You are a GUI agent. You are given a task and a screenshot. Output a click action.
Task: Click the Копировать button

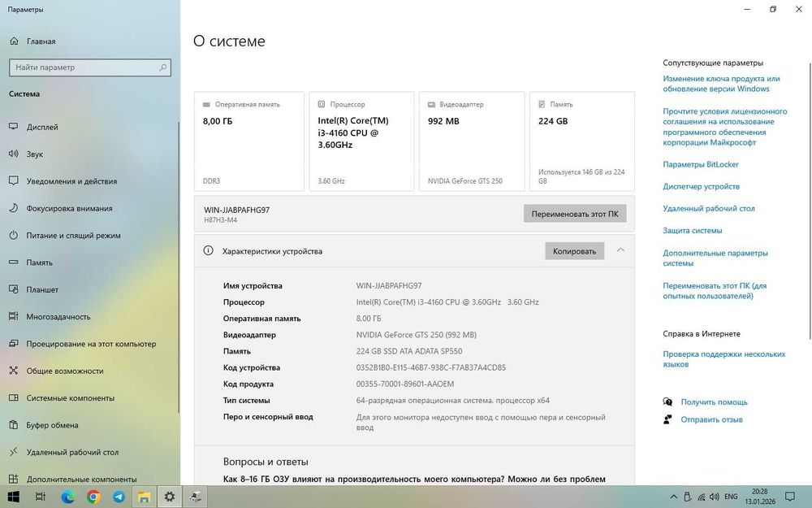pos(574,251)
